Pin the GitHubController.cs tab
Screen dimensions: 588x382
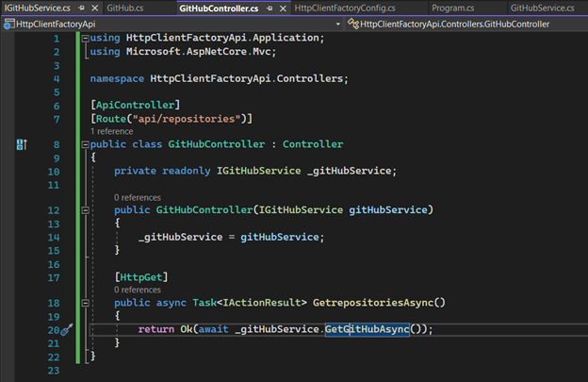(269, 8)
